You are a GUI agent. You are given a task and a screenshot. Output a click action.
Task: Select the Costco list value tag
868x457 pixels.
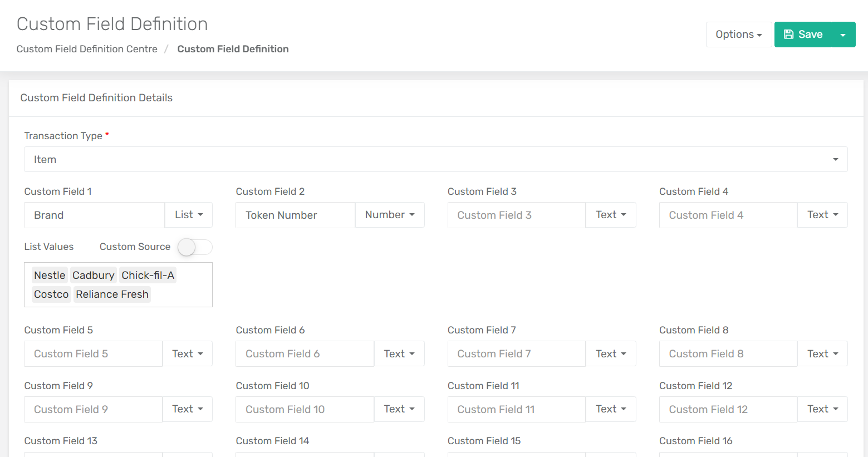coord(51,294)
